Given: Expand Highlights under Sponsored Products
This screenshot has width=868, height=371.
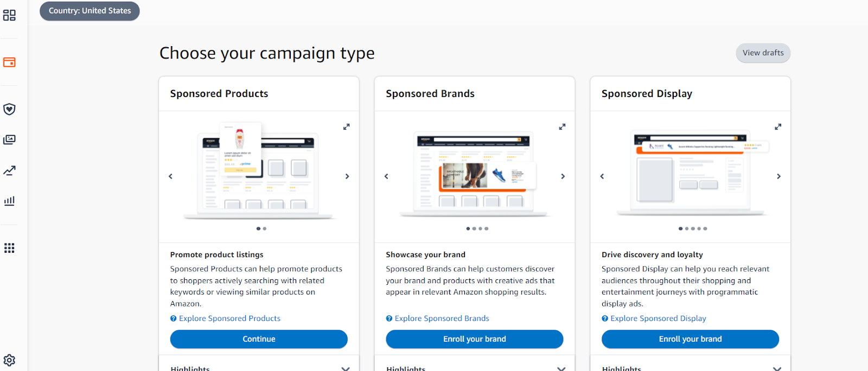Looking at the screenshot, I should coord(346,368).
